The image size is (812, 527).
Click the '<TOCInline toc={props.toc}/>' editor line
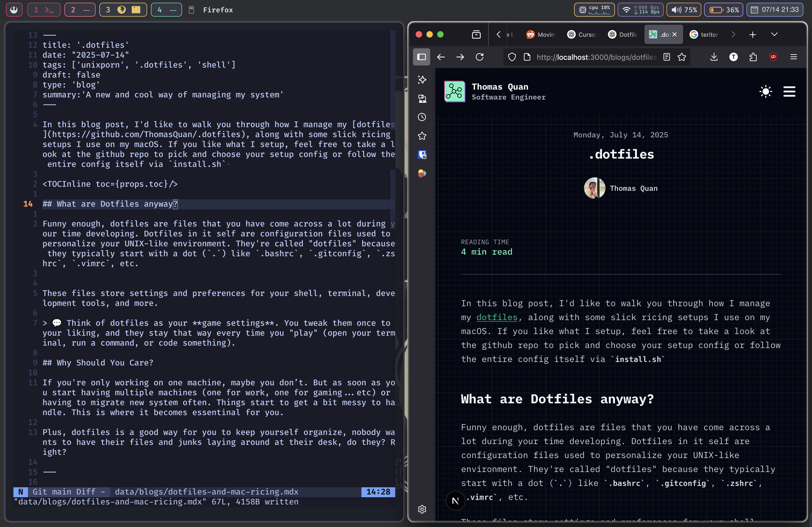click(x=110, y=184)
